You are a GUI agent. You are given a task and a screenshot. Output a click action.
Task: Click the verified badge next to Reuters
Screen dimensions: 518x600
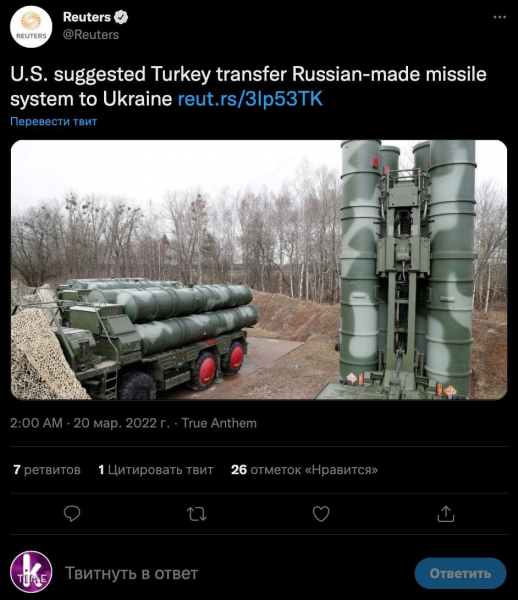coord(121,17)
